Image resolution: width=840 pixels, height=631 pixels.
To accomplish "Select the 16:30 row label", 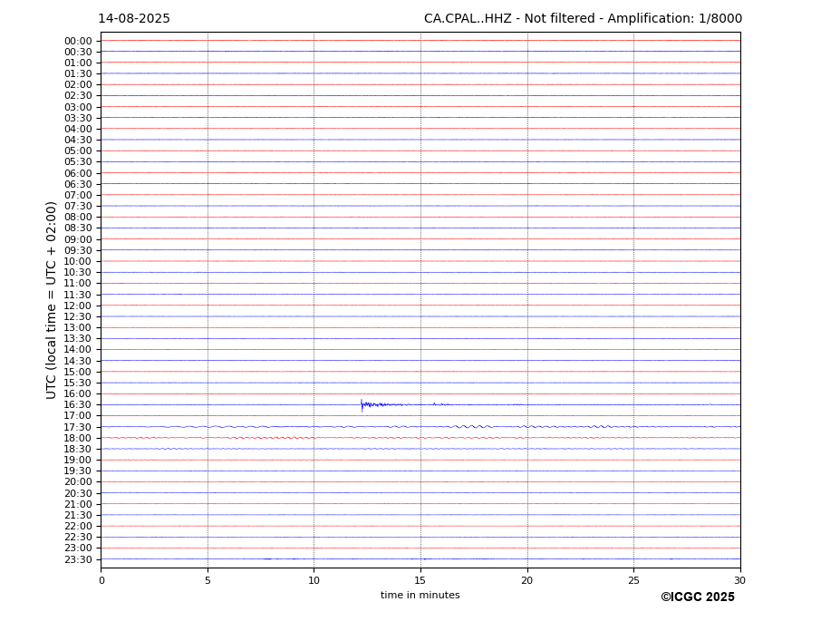I will 78,405.
